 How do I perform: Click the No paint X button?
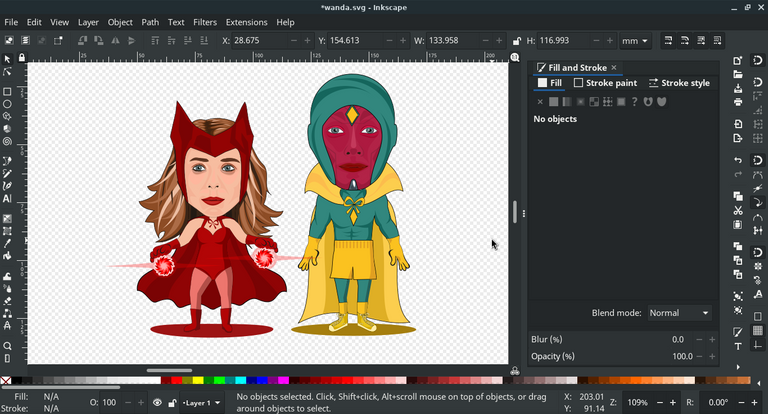(x=540, y=102)
